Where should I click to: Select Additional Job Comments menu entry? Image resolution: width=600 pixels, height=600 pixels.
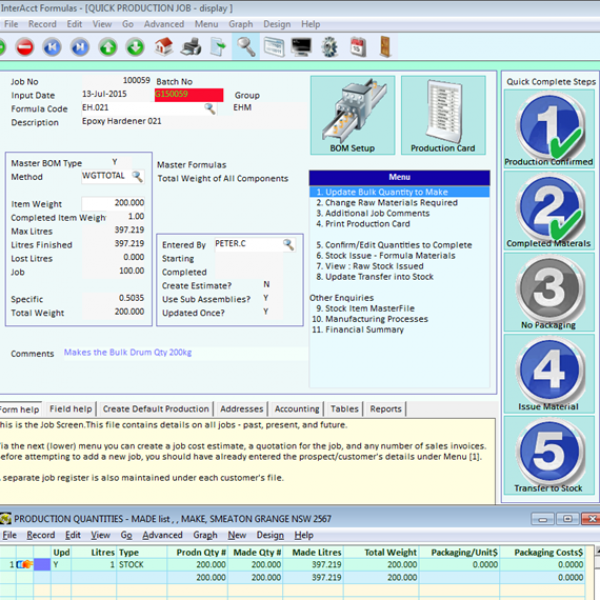[373, 213]
